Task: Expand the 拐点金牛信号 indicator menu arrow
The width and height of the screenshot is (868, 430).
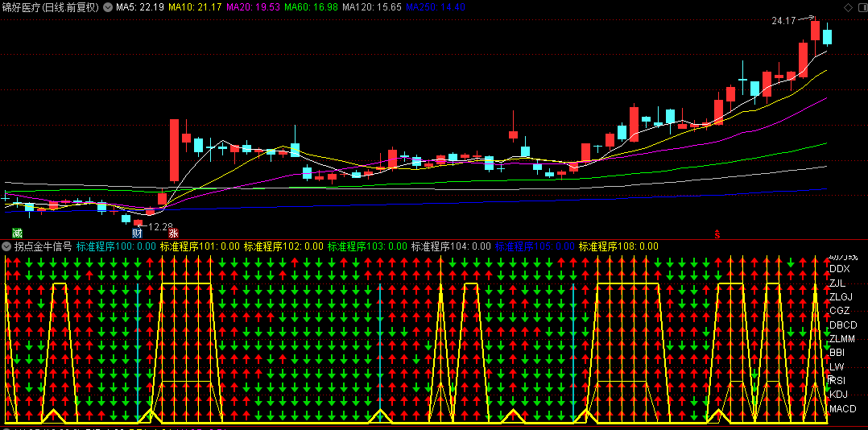Action: click(7, 246)
